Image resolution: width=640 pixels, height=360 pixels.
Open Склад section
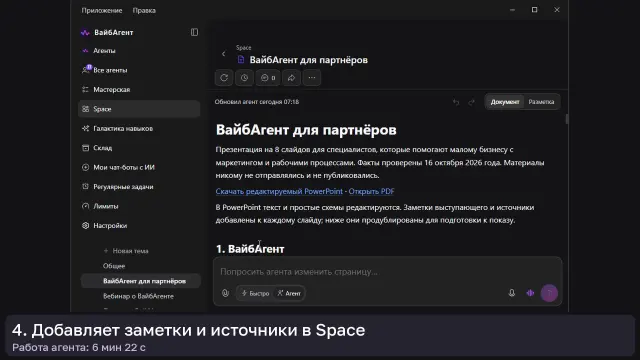[139, 148]
